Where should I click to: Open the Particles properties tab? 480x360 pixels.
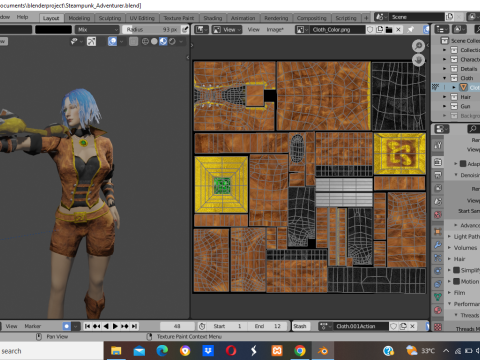pyautogui.click(x=438, y=258)
